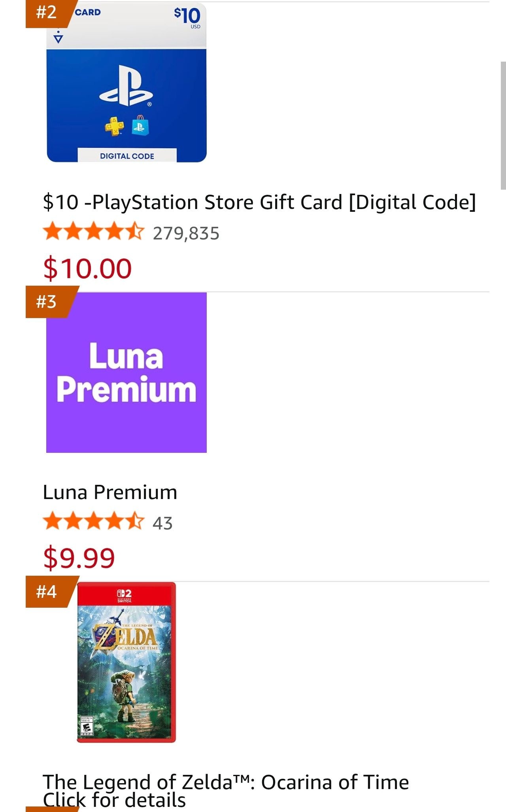Tap the Zelda Ocarina of Time cover
This screenshot has height=812, width=506.
(x=126, y=662)
